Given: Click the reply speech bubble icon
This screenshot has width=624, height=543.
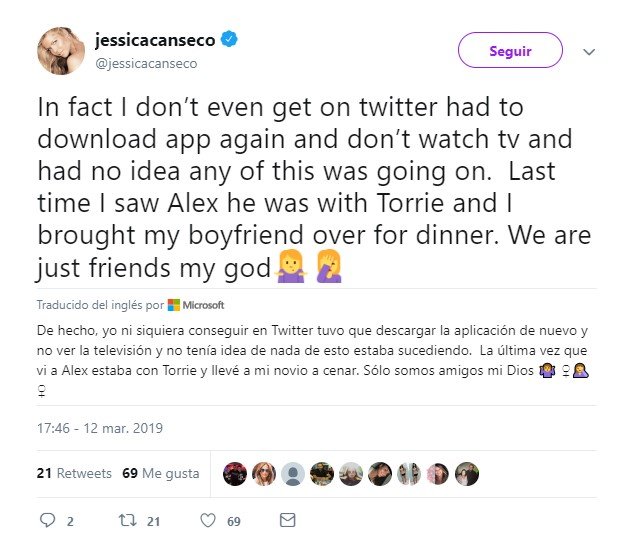Looking at the screenshot, I should pos(47,520).
